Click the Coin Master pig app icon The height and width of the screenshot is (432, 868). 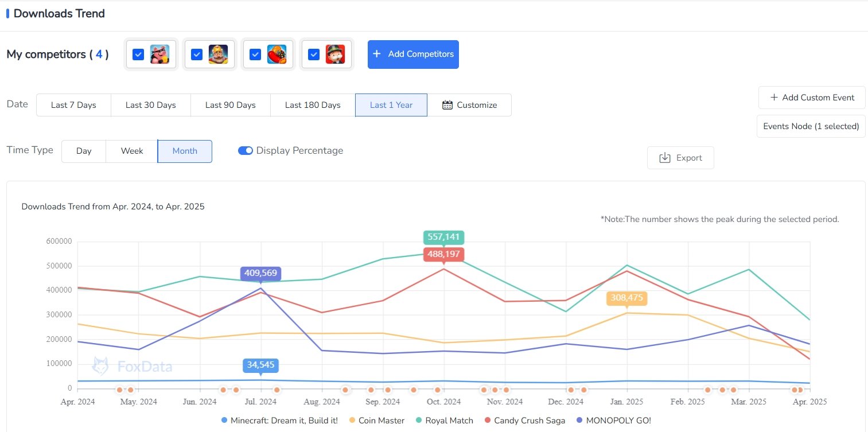159,55
